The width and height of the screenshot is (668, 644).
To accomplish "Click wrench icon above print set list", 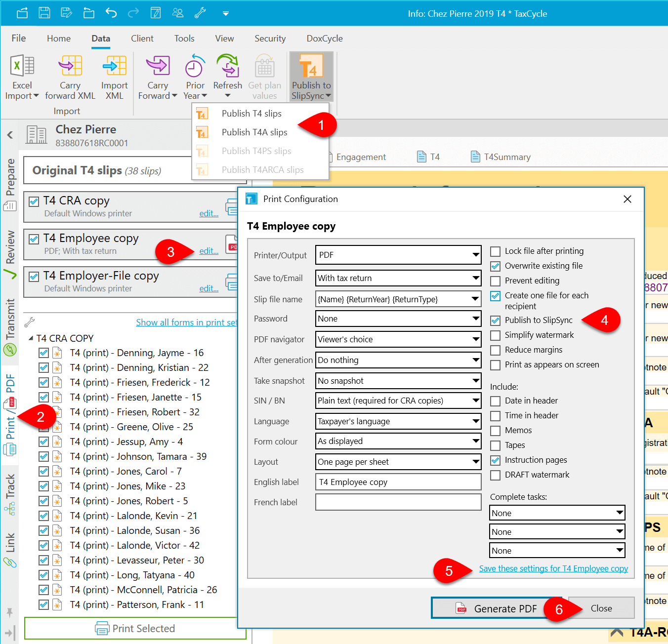I will [x=29, y=322].
